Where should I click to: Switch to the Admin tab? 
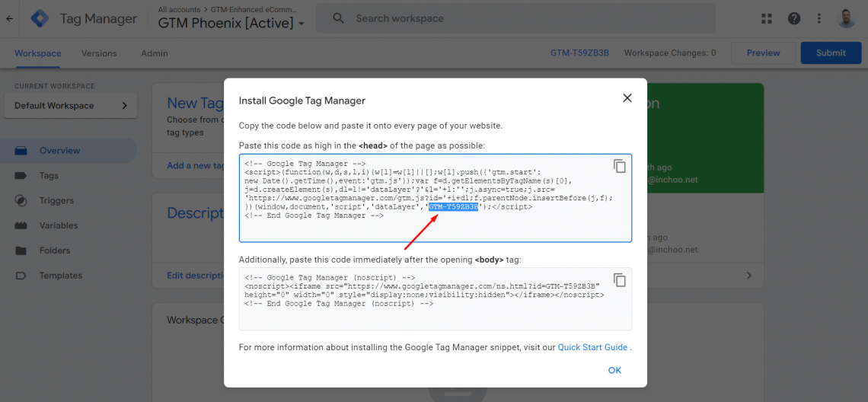tap(155, 53)
